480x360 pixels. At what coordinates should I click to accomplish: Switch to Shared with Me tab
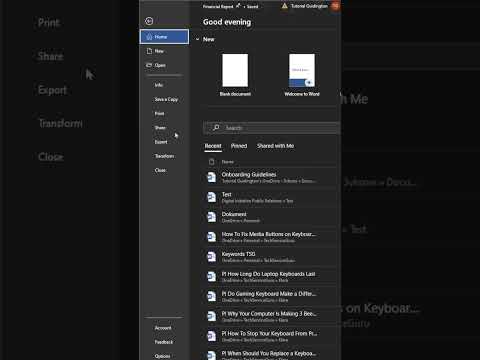pos(275,146)
